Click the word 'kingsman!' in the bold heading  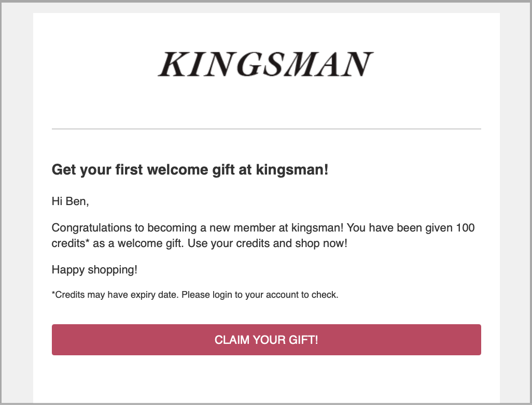(x=292, y=170)
